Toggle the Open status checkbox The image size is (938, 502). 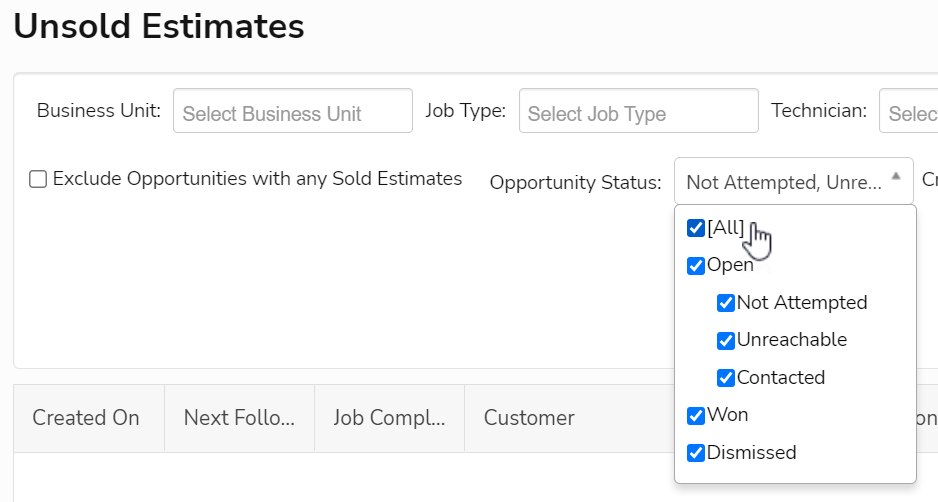click(696, 266)
